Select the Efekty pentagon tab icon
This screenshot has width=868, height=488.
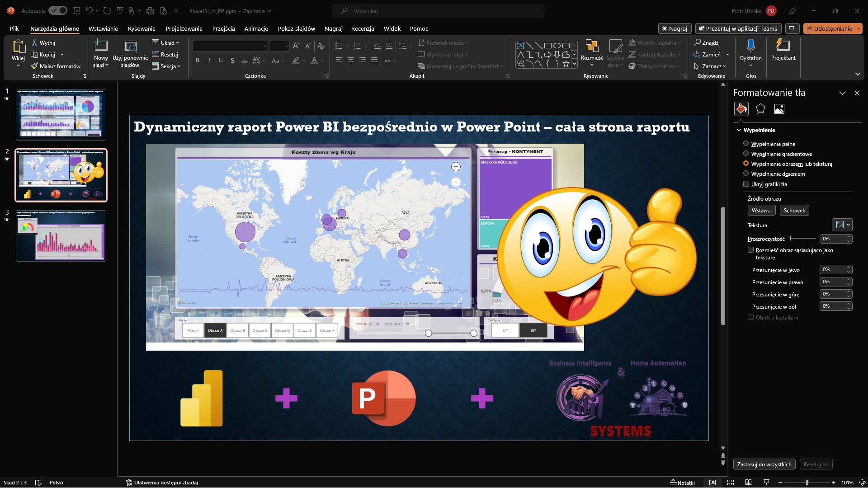coord(760,109)
